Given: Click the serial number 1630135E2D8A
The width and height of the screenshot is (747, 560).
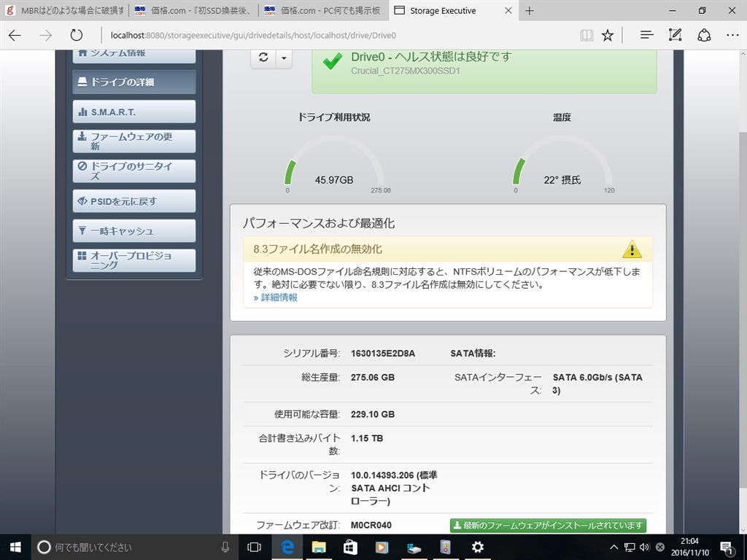Looking at the screenshot, I should [382, 354].
